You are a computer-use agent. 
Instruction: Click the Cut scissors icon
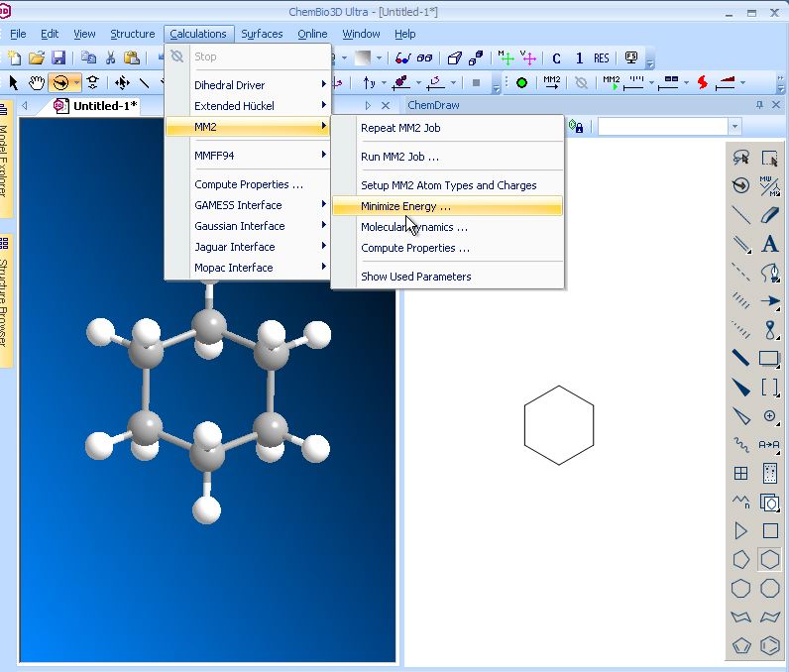(x=111, y=57)
